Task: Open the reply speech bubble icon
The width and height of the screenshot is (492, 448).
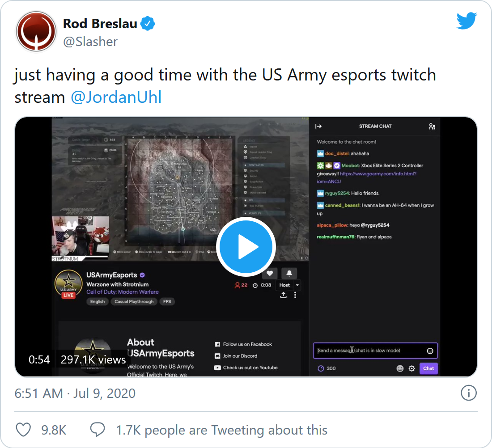Action: click(98, 430)
